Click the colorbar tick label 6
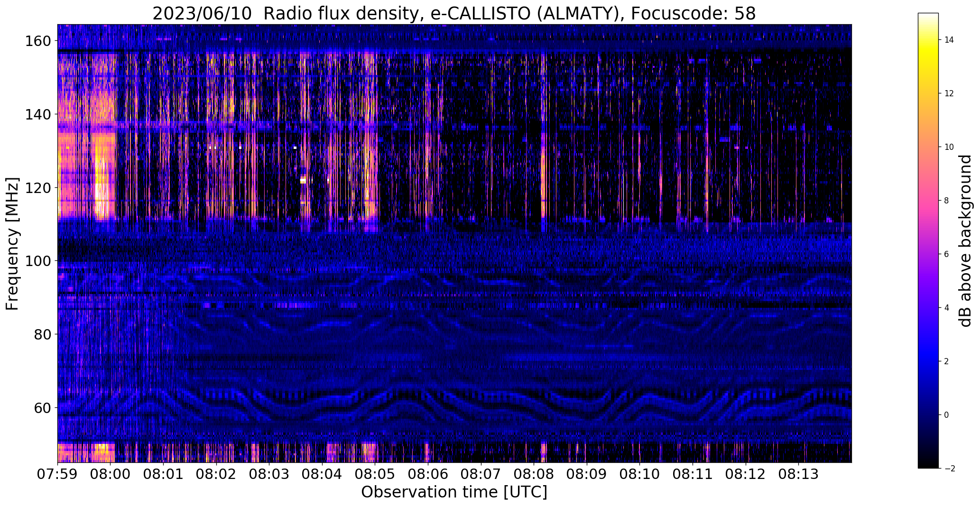This screenshot has height=506, width=980. pyautogui.click(x=946, y=254)
